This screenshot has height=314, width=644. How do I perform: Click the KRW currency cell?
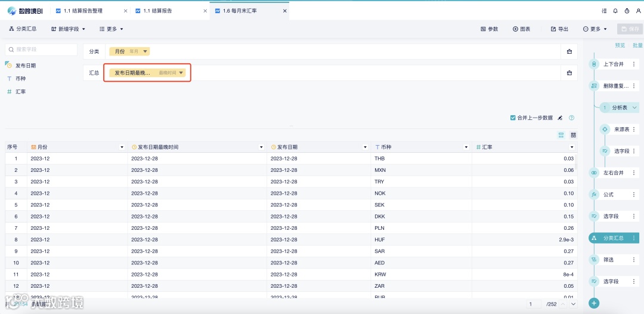(x=422, y=274)
